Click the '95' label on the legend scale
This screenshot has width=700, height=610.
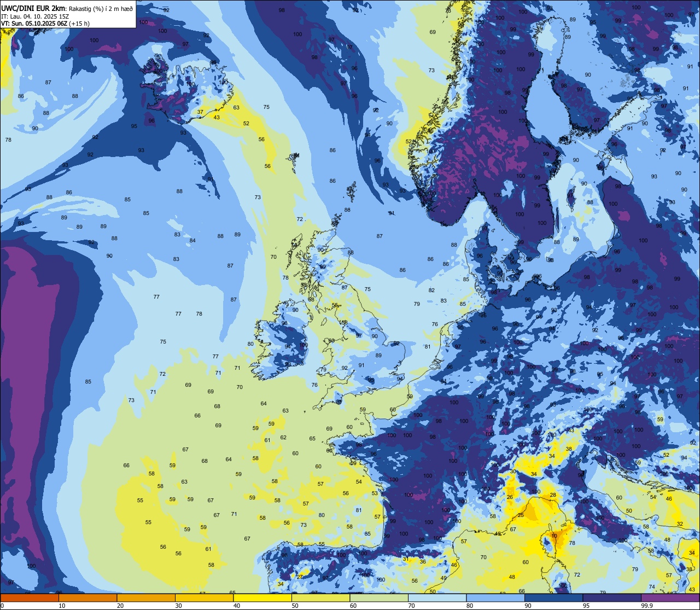(x=586, y=606)
